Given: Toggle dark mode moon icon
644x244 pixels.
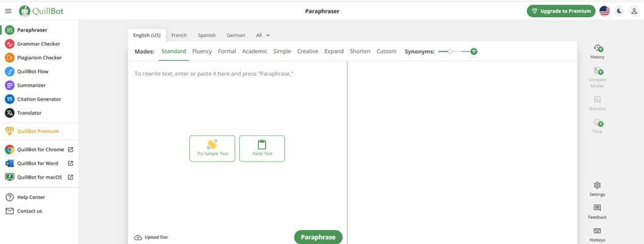Looking at the screenshot, I should [x=620, y=11].
